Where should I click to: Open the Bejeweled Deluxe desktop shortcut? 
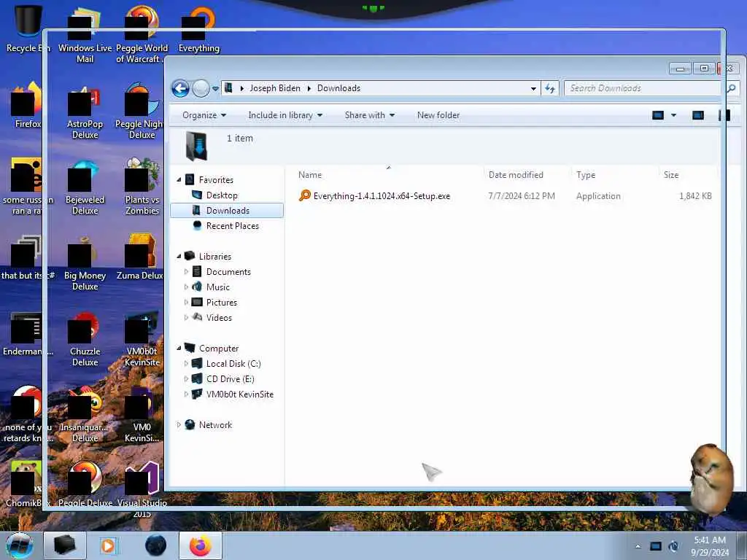(x=85, y=187)
